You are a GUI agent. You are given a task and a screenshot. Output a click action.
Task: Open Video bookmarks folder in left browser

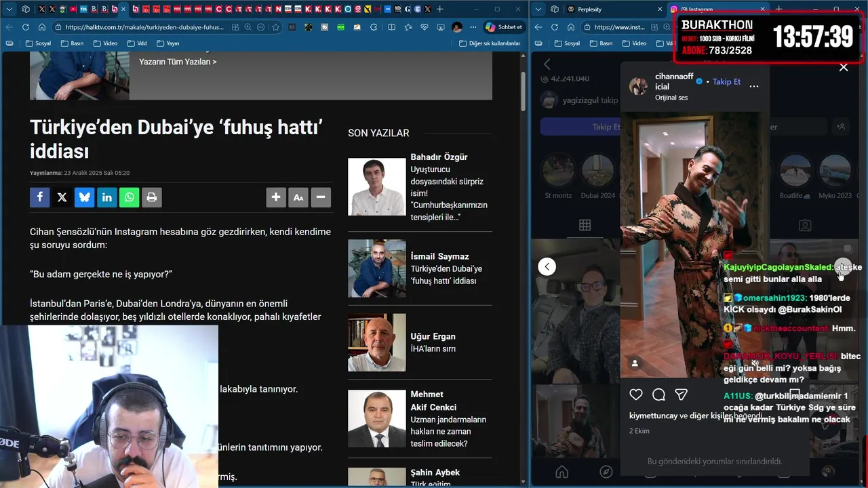[x=105, y=43]
